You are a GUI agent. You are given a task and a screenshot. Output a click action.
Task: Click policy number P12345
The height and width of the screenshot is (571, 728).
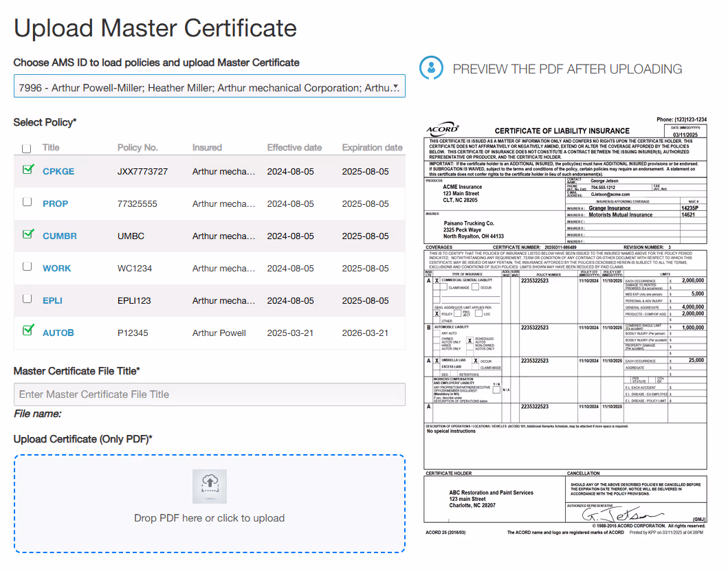coord(133,333)
